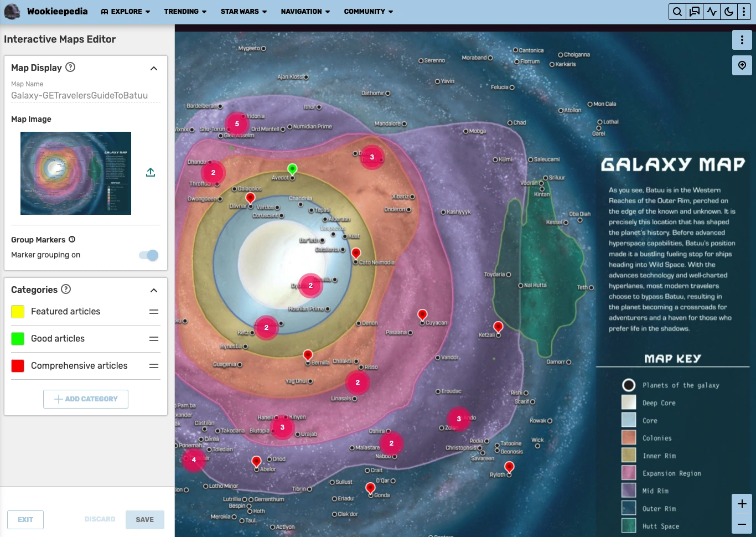Collapse the Map Display section
The width and height of the screenshot is (756, 537).
point(154,68)
